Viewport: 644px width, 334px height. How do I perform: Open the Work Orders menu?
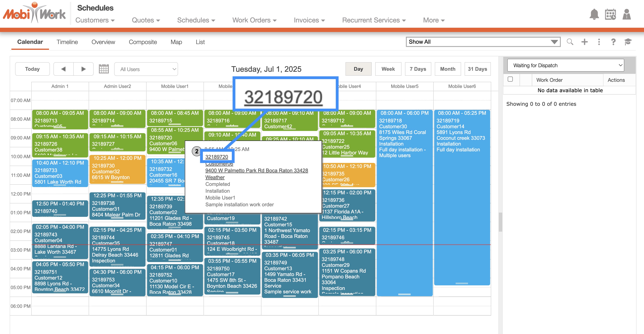tap(254, 20)
